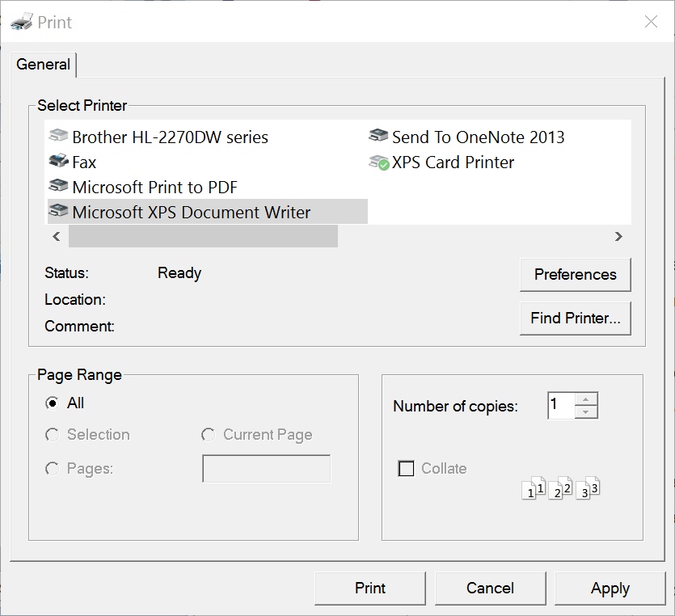Select the Selection radio button
Screen dimensions: 675x616
[x=52, y=435]
